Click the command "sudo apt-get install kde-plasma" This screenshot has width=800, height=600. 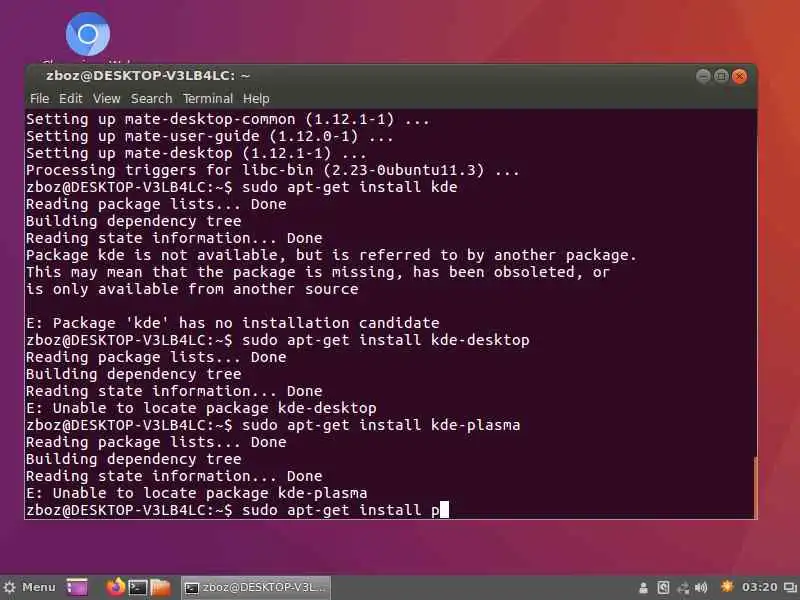381,425
